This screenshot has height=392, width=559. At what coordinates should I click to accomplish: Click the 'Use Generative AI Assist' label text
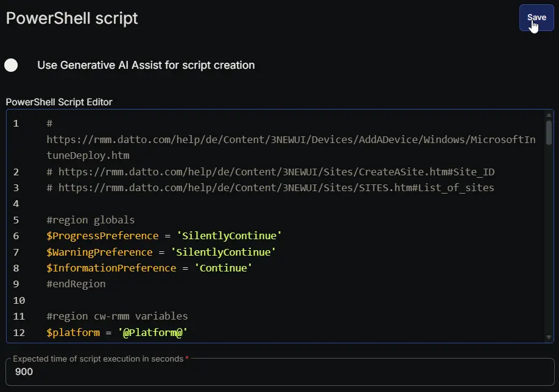pos(146,65)
